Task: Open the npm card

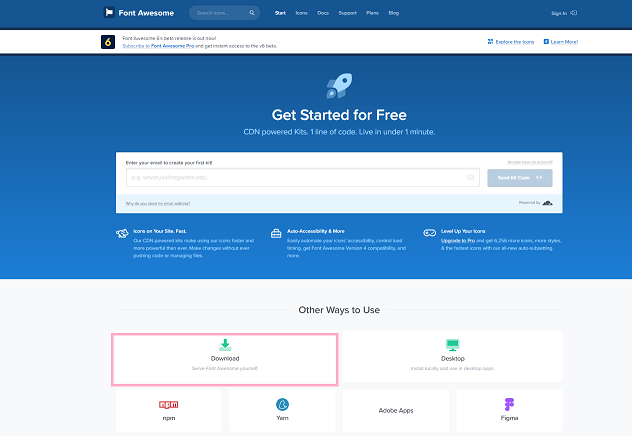Action: click(x=168, y=410)
